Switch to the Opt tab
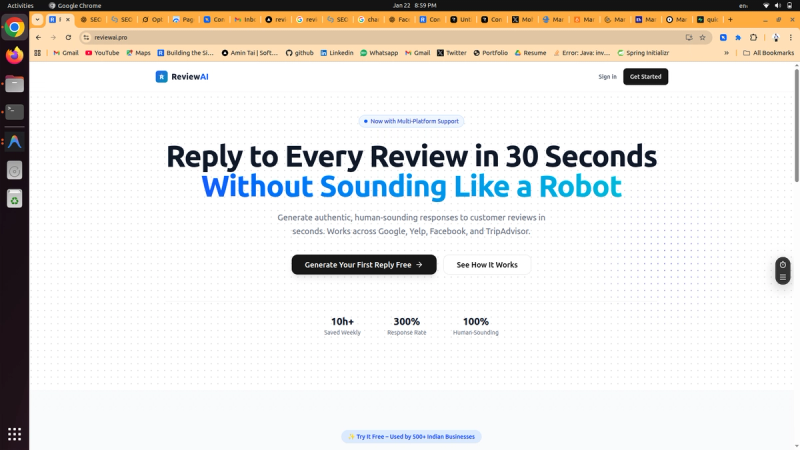 pyautogui.click(x=153, y=19)
